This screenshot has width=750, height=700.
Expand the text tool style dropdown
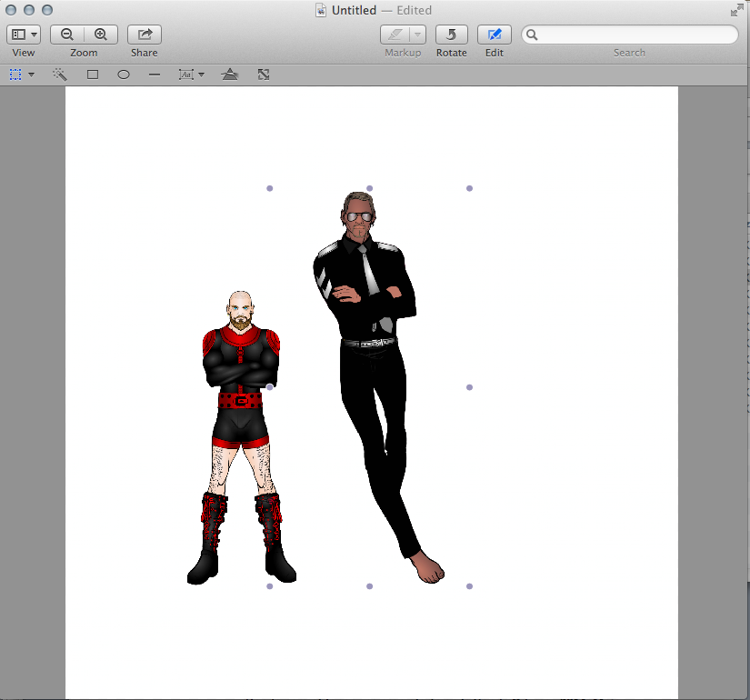(201, 75)
